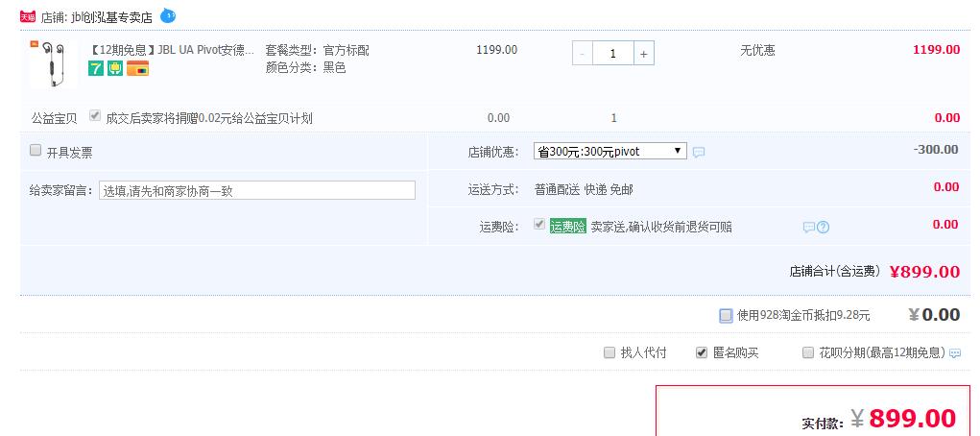Image resolution: width=980 pixels, height=436 pixels.
Task: Check the 花呗分期 installment checkbox
Action: (x=808, y=352)
